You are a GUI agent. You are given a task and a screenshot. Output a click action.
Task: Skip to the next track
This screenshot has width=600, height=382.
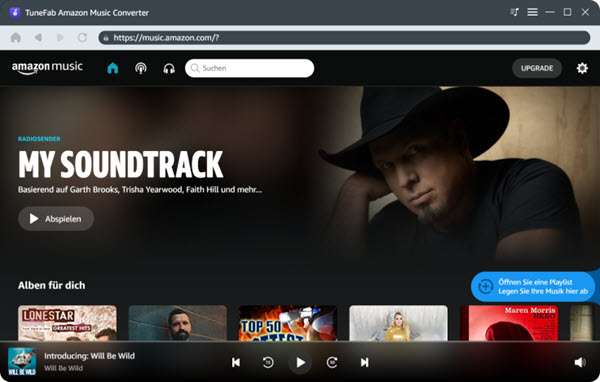point(364,362)
